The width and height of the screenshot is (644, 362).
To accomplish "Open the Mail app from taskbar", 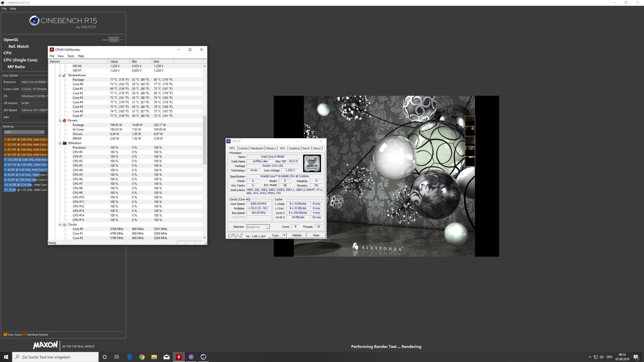I will coord(166,357).
